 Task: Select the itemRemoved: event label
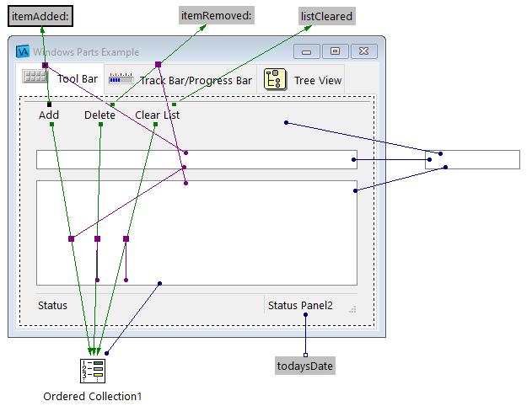click(217, 16)
